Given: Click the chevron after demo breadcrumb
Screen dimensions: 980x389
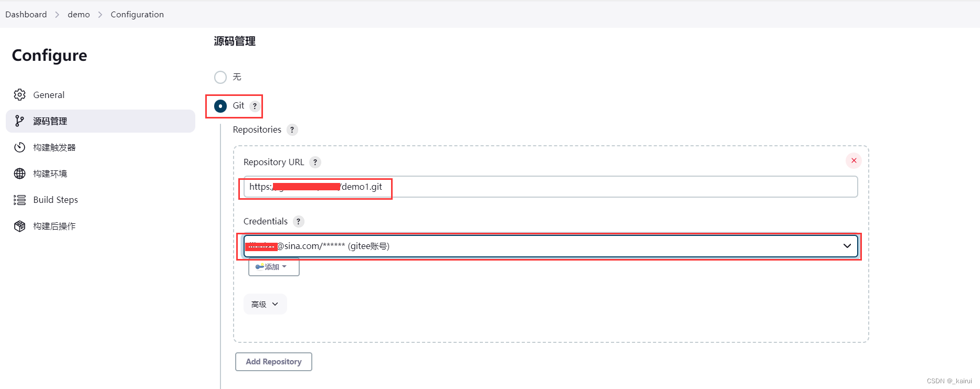Looking at the screenshot, I should [x=100, y=15].
